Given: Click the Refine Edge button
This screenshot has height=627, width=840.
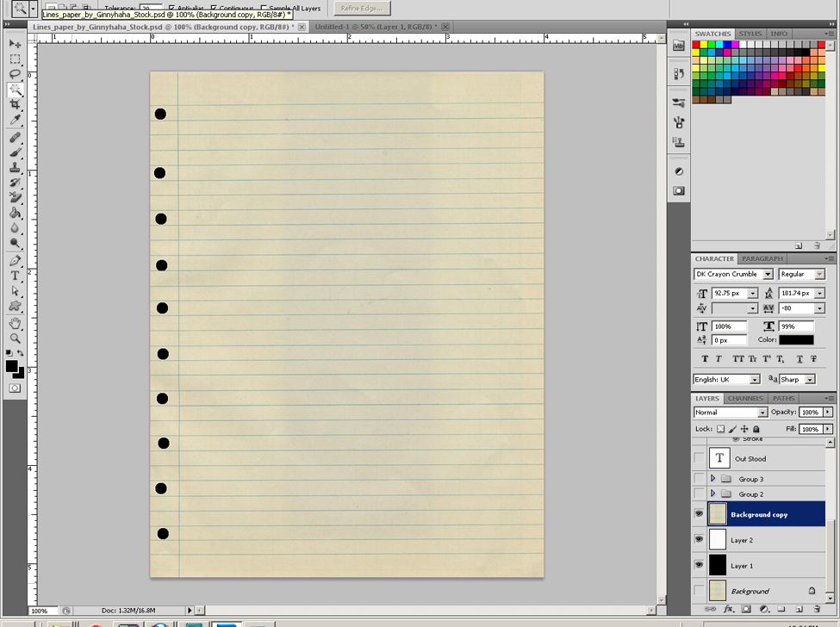Looking at the screenshot, I should tap(361, 8).
